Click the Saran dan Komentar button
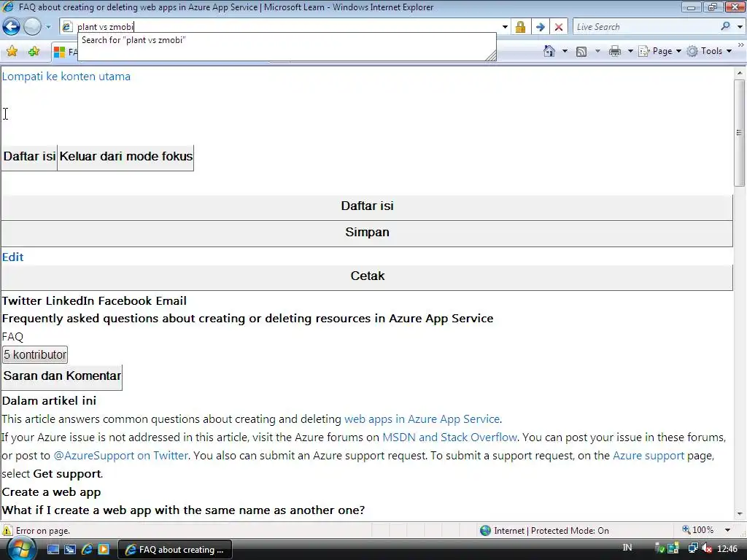The height and width of the screenshot is (560, 747). [62, 376]
